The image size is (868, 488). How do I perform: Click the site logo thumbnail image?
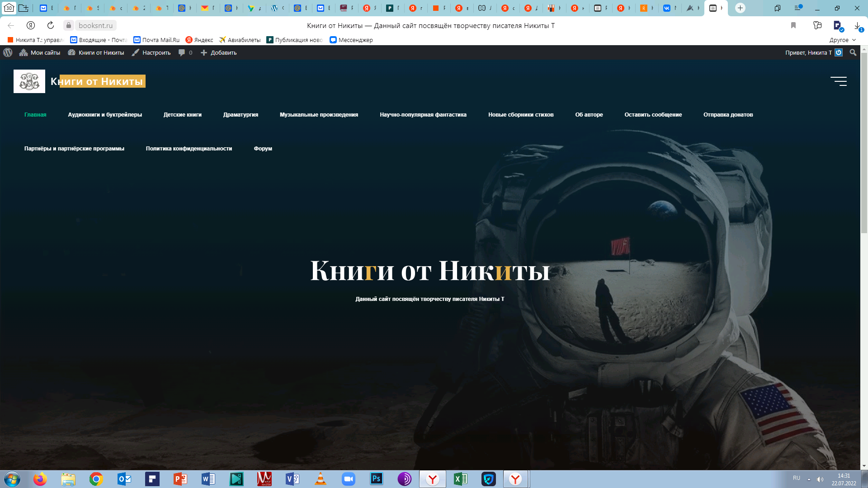(29, 81)
